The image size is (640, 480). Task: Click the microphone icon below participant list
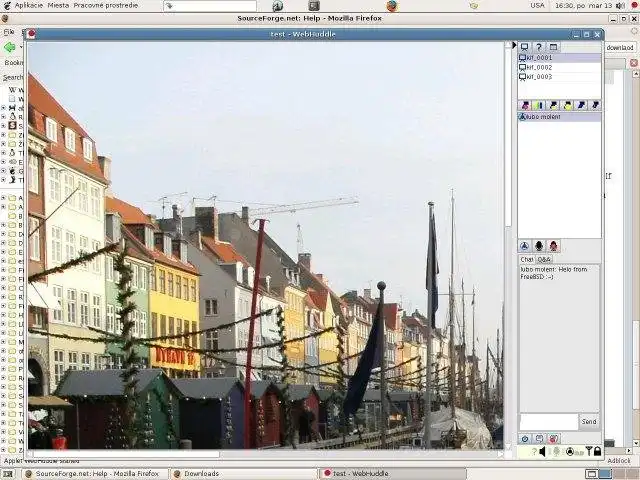click(x=538, y=246)
